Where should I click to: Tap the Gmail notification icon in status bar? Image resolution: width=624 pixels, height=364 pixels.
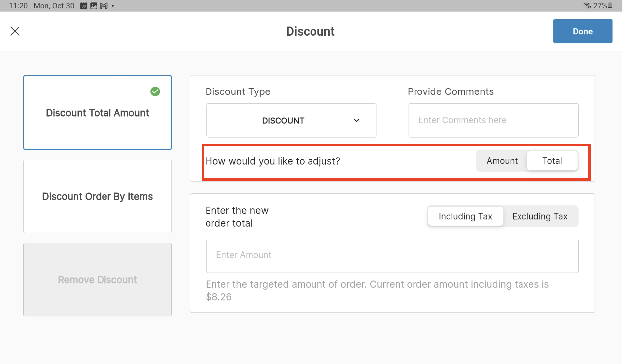click(x=104, y=6)
